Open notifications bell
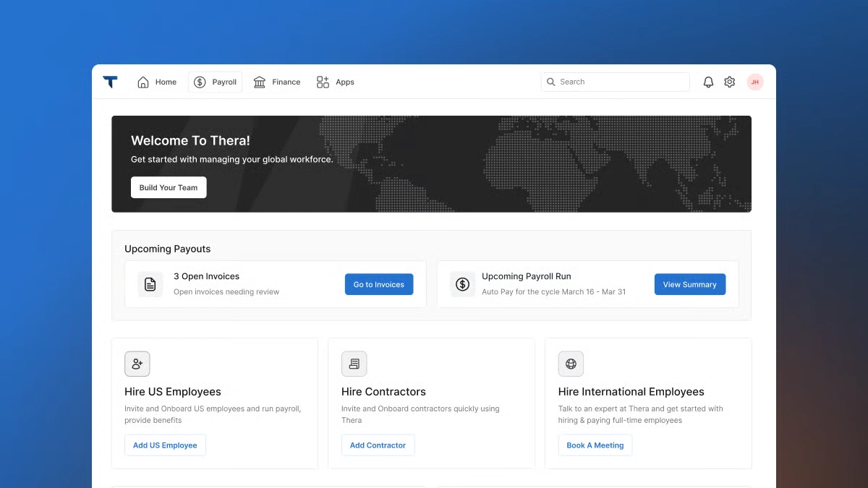Viewport: 868px width, 488px height. (708, 82)
